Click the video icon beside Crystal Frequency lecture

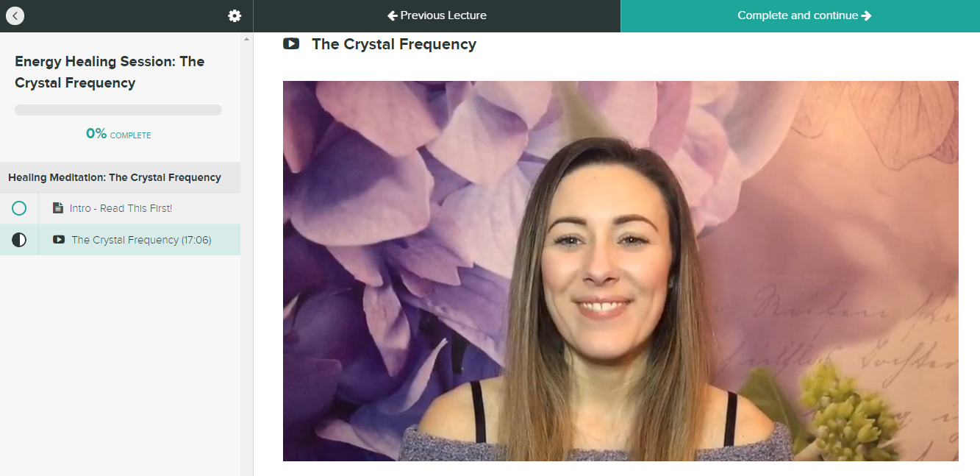(x=59, y=239)
